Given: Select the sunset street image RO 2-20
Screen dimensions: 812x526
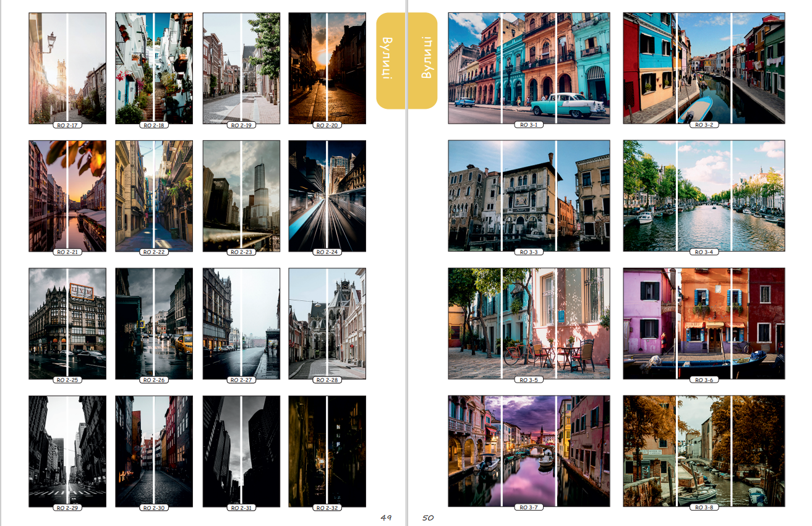Looking at the screenshot, I should pos(327,68).
